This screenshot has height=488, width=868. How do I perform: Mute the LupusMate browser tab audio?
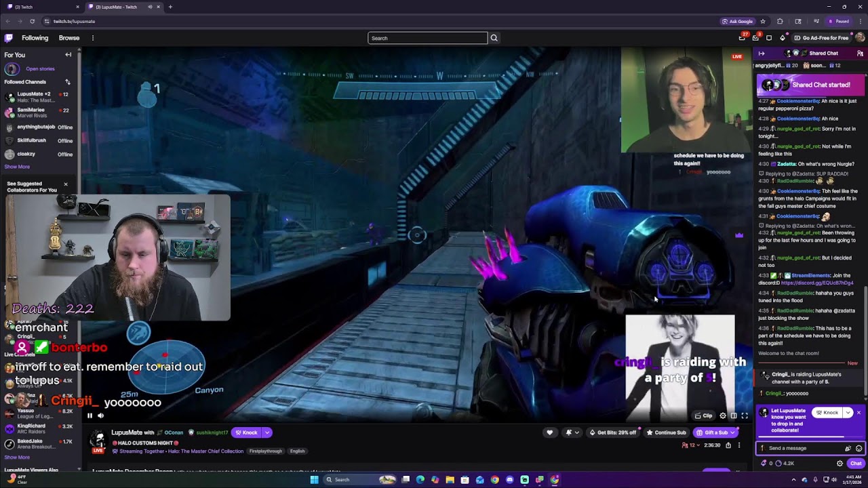click(x=150, y=7)
